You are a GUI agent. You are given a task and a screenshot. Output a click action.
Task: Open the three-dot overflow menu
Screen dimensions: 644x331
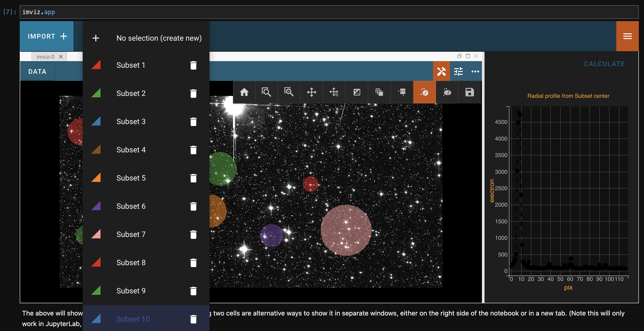pos(475,71)
